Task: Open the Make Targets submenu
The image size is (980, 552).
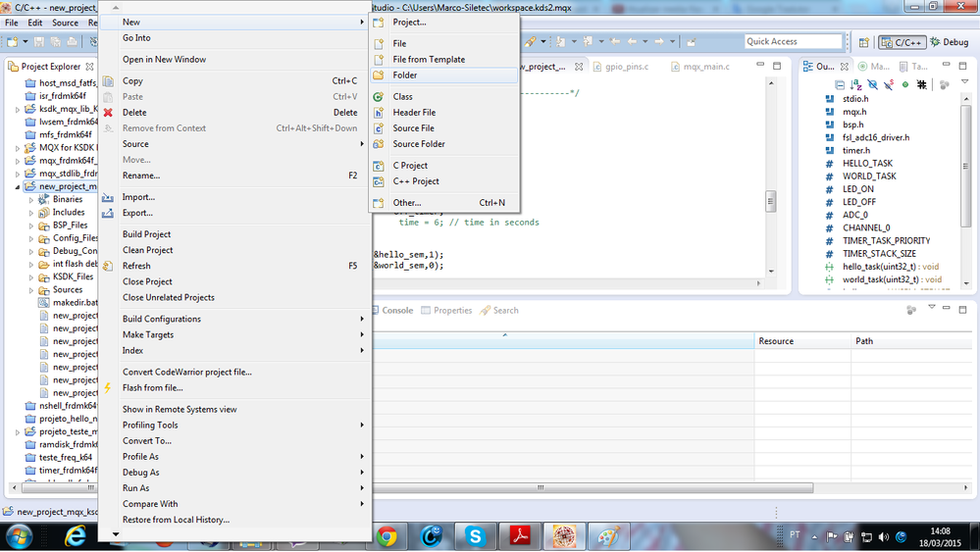Action: (234, 334)
